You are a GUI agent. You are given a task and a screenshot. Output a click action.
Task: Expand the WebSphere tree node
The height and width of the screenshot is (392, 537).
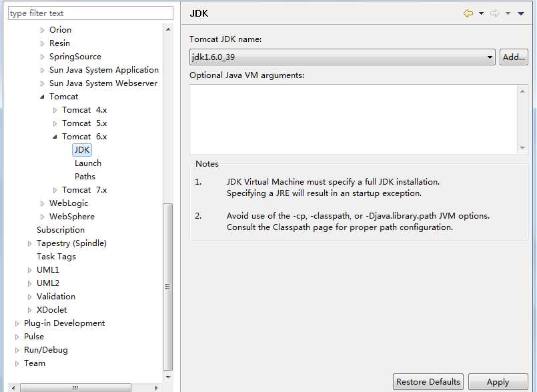[42, 217]
